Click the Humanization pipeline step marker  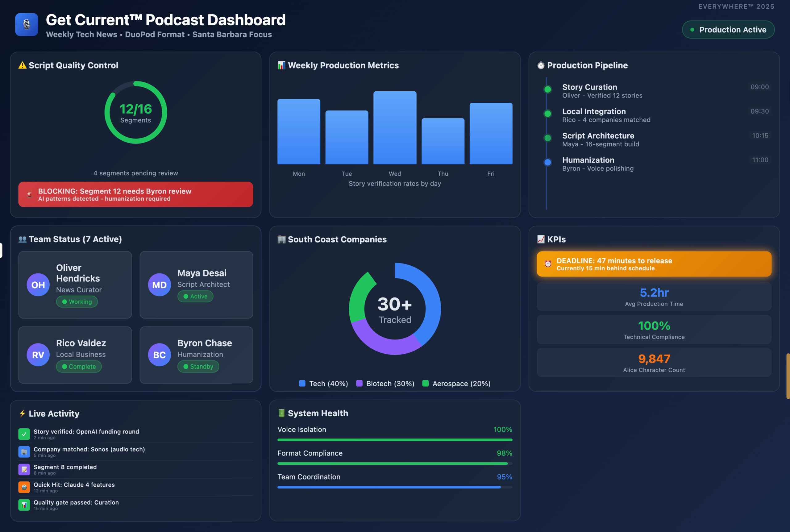click(x=547, y=162)
